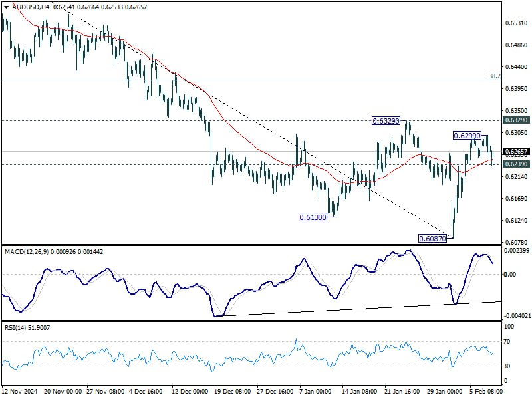Click the 0.65310 price scale value
This screenshot has width=532, height=399.
point(517,23)
